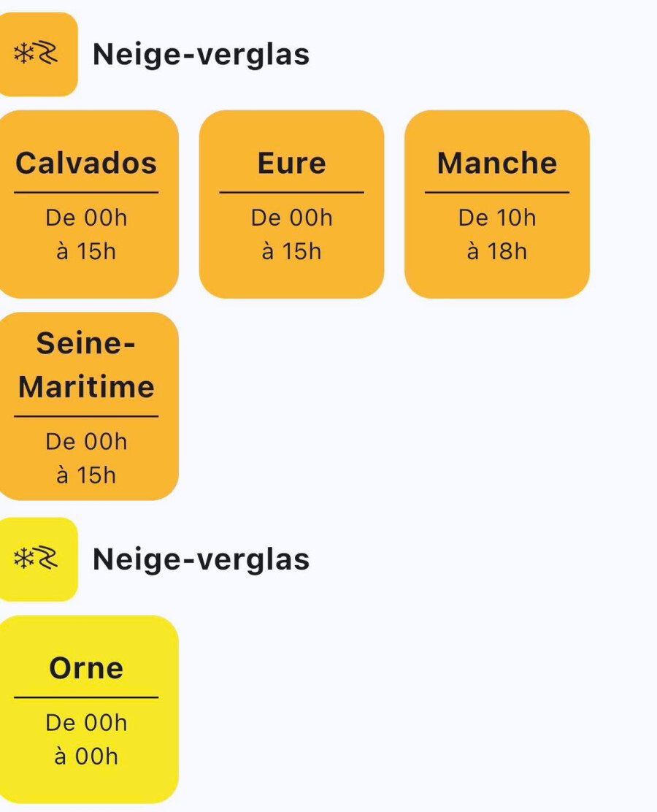Image resolution: width=657 pixels, height=812 pixels.
Task: Click "De 00h" start time in Seine-Maritime card
Action: (x=86, y=442)
